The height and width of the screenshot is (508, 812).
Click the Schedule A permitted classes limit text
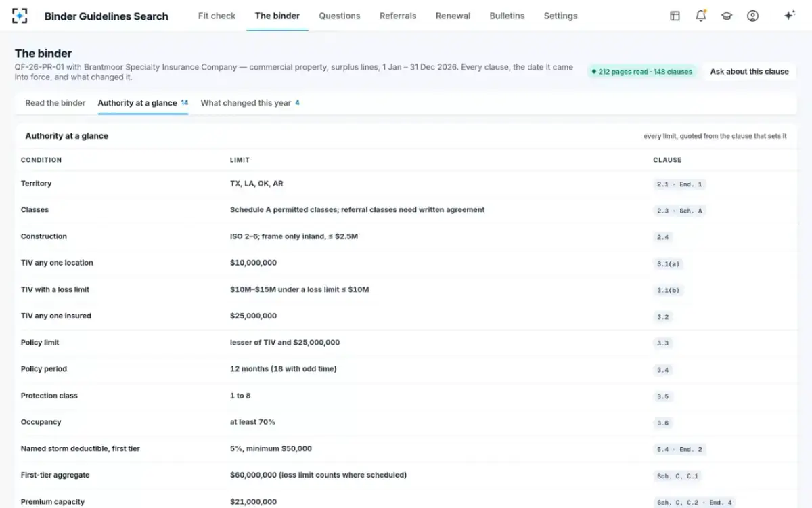(x=357, y=210)
